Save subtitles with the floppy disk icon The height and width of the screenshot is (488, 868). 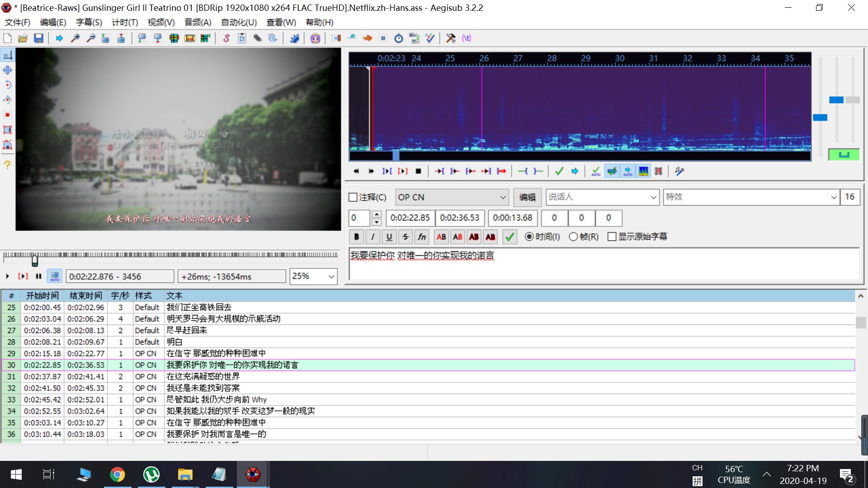click(38, 38)
